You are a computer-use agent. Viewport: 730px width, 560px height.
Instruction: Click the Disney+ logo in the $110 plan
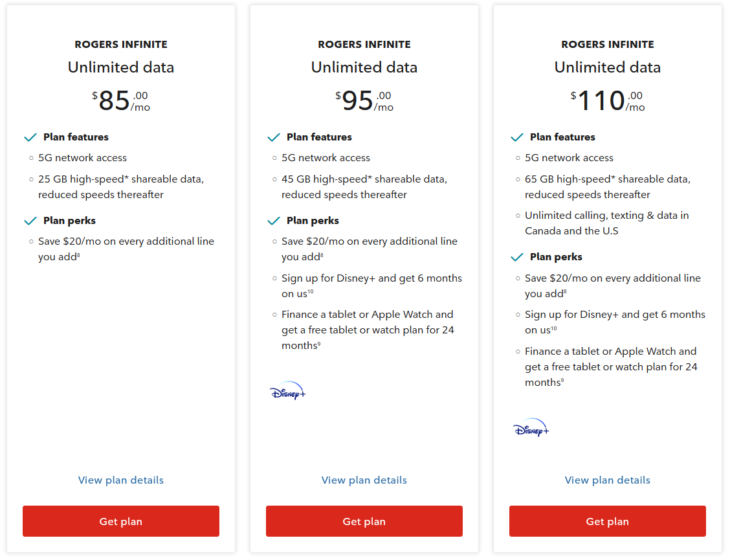point(531,429)
